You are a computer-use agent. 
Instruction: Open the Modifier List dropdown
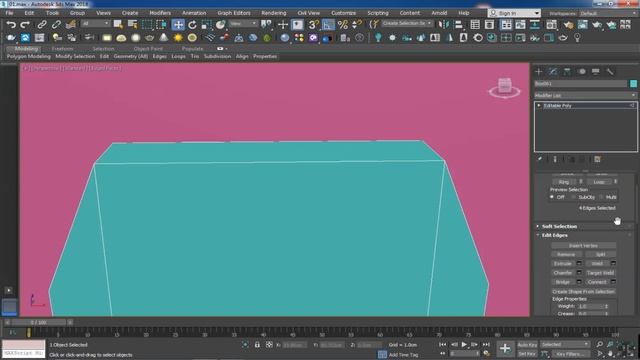pyautogui.click(x=585, y=95)
